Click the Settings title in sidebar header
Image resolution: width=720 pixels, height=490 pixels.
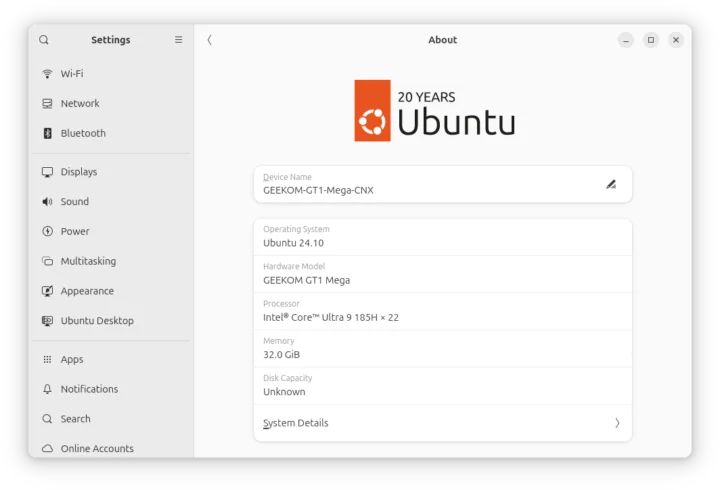(111, 40)
